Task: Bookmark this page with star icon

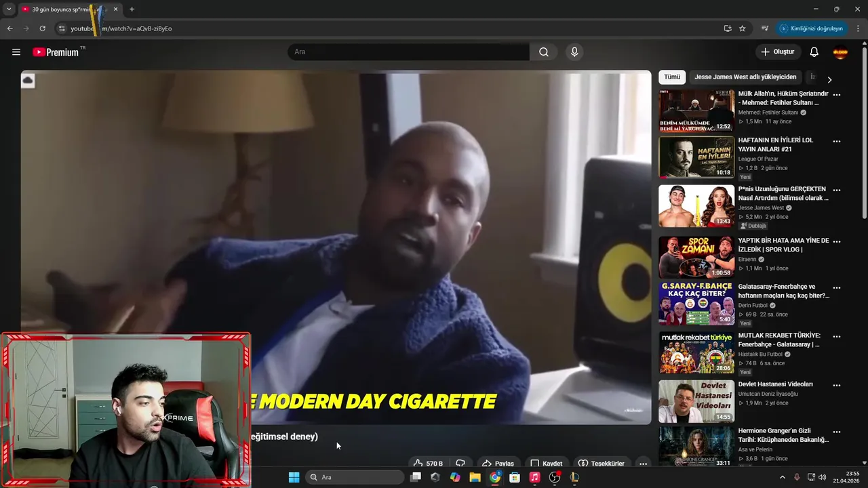Action: tap(743, 28)
